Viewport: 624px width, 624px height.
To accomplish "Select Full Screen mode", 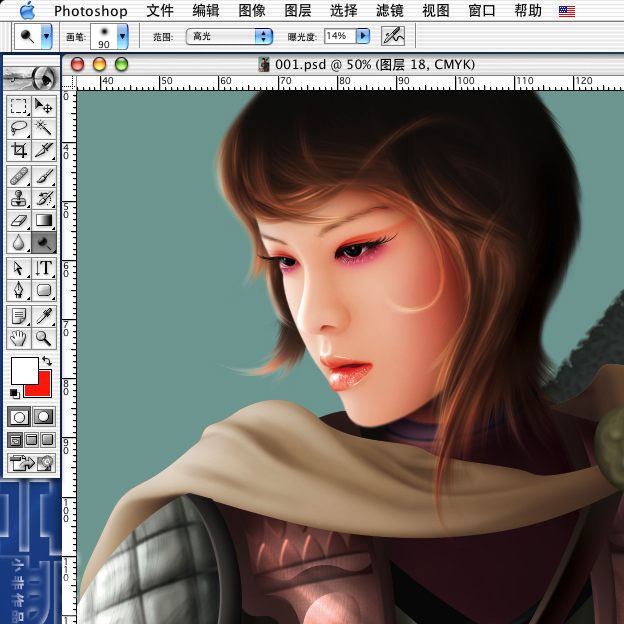I will point(48,440).
